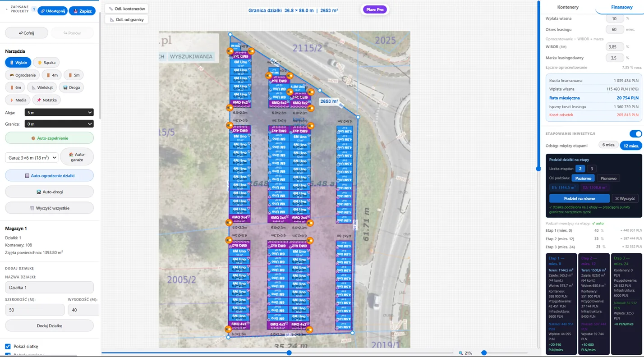Select the Wielokąt polygon tool
Screen dimensions: 644x357
click(x=42, y=87)
